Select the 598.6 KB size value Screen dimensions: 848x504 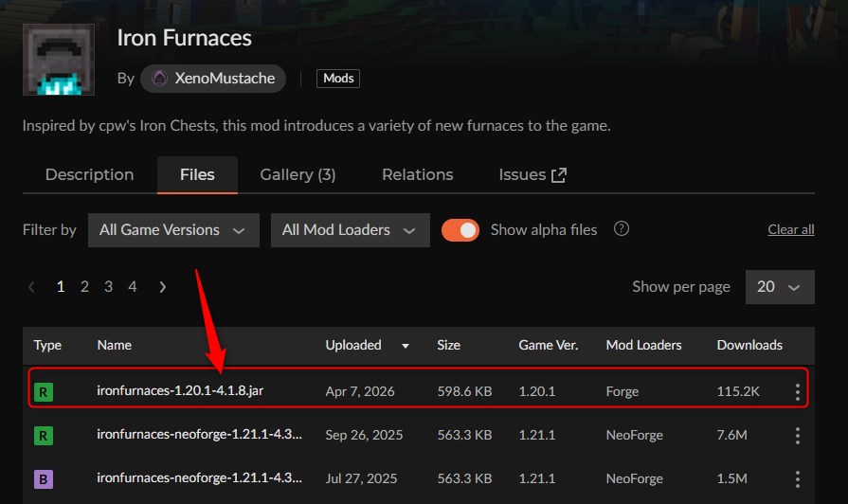(x=464, y=391)
